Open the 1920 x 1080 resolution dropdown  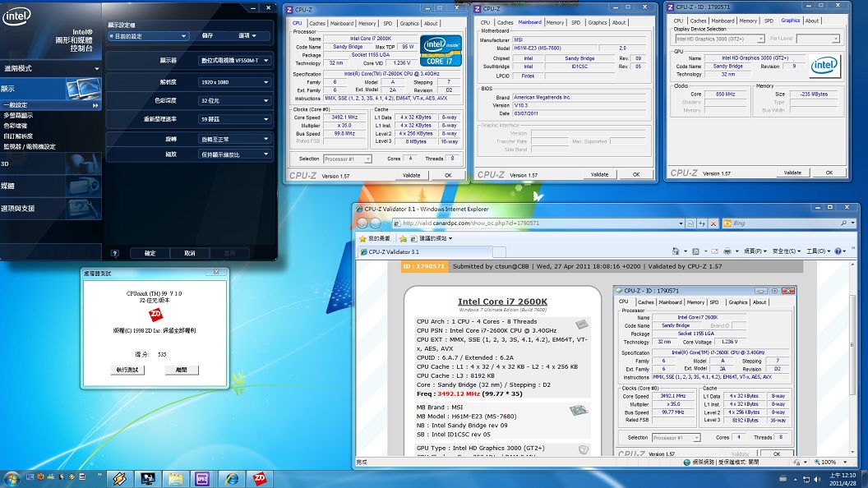tap(235, 82)
